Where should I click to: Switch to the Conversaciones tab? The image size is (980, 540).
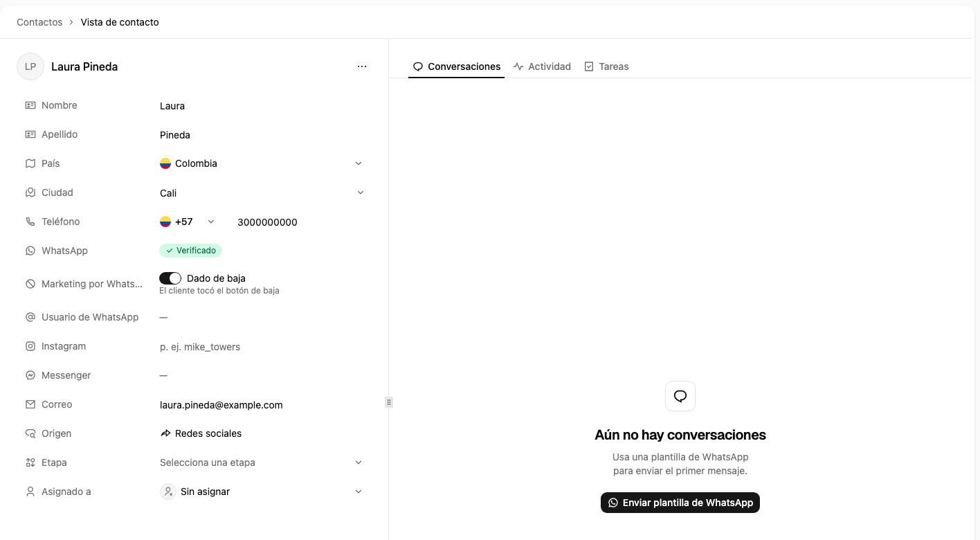pyautogui.click(x=457, y=66)
